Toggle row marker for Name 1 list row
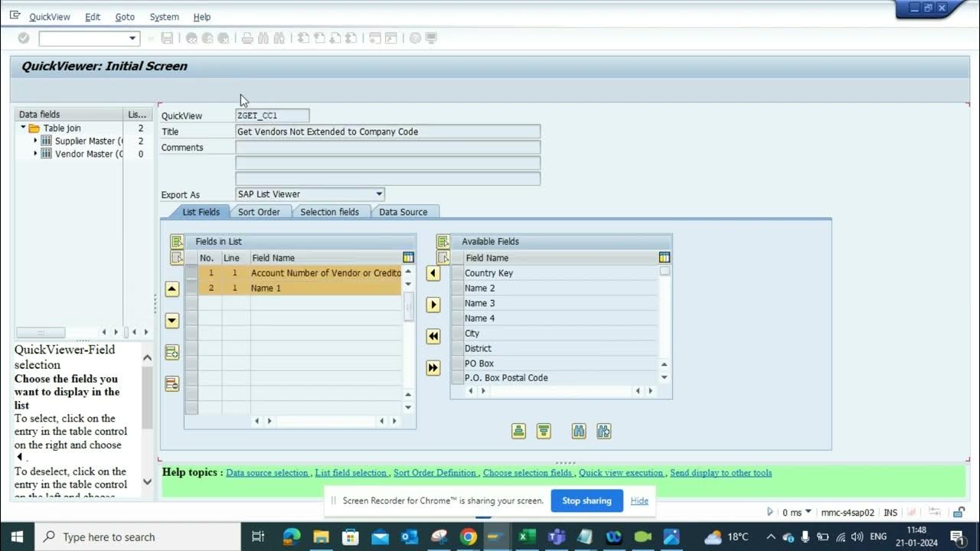The image size is (980, 551). click(x=191, y=289)
